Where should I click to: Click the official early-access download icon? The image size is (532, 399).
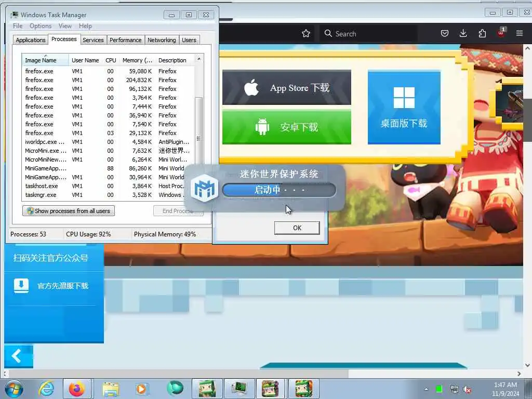coord(21,286)
